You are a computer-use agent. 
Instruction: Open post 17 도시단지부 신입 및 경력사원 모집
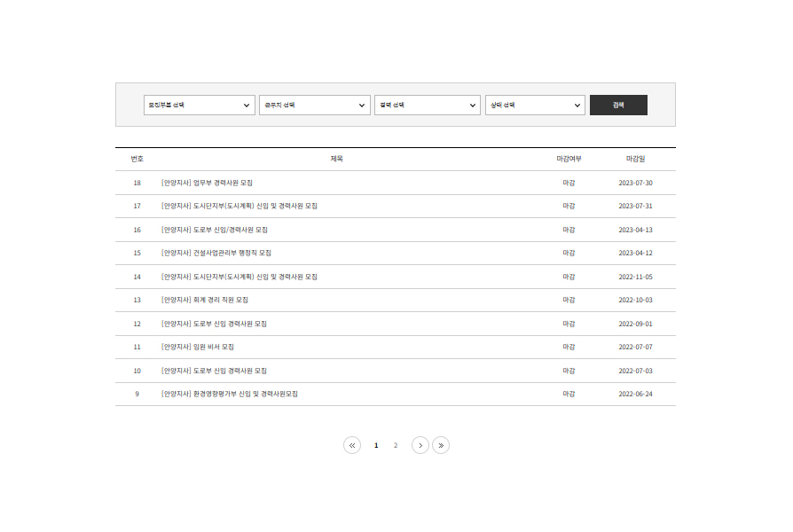pyautogui.click(x=239, y=206)
